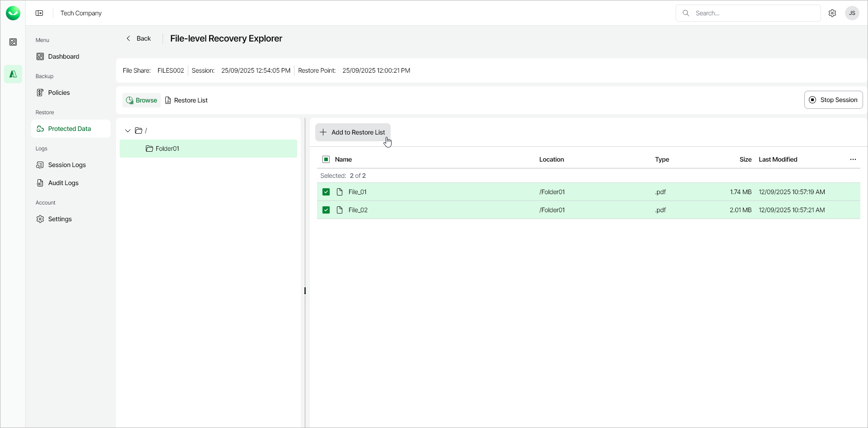Click the Folder01 folder icon in tree

(x=149, y=149)
